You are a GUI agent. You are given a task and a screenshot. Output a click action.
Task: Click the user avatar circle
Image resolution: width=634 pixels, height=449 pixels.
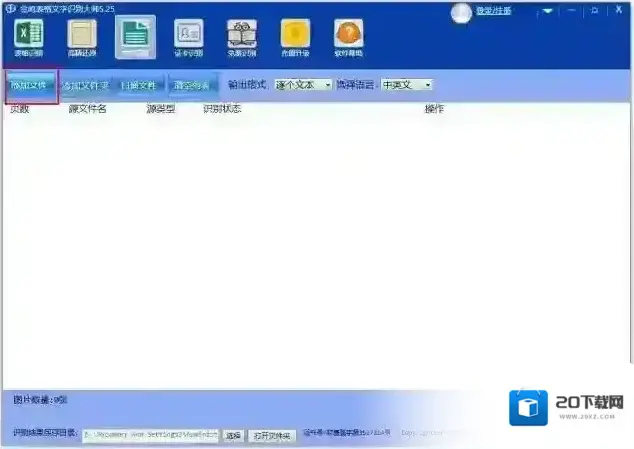pos(461,13)
